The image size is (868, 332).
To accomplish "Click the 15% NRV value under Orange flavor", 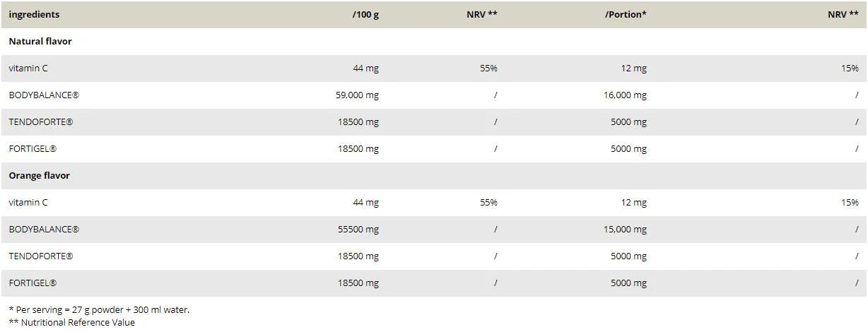I will (850, 203).
